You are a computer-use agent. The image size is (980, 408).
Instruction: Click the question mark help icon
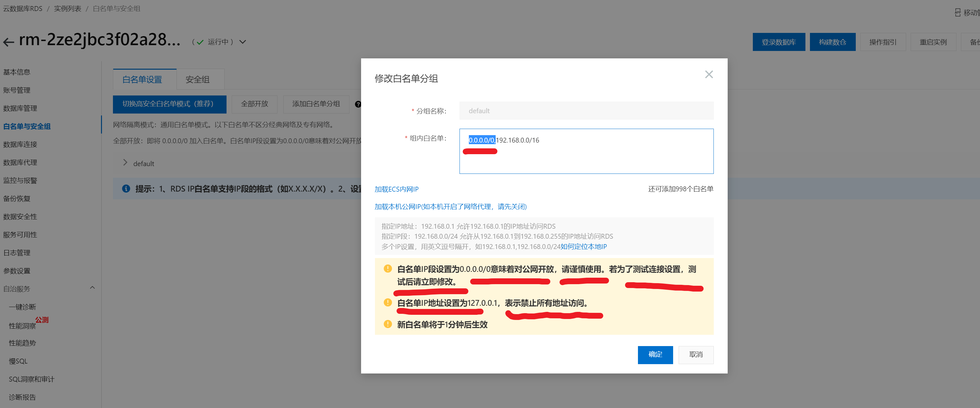click(358, 104)
